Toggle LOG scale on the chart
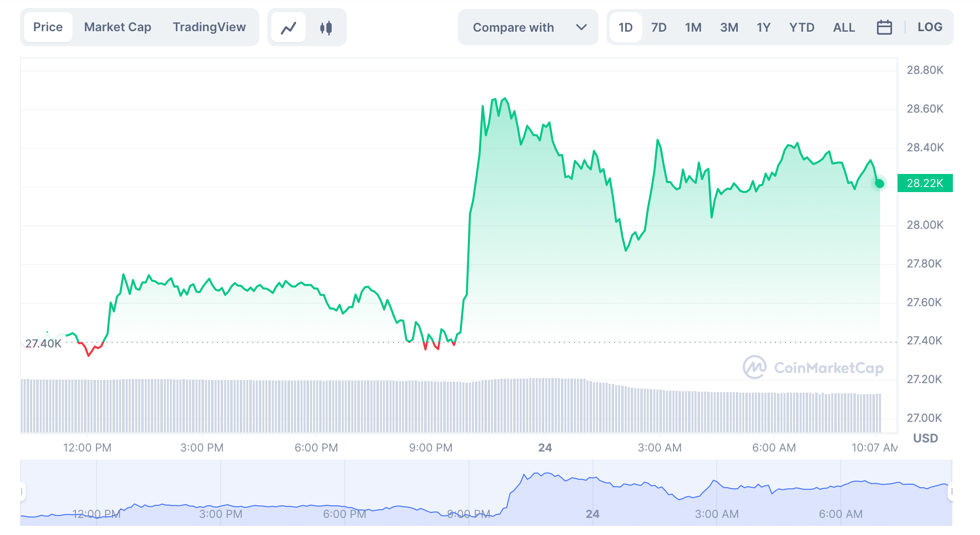Screen dimensions: 980x535 point(930,27)
